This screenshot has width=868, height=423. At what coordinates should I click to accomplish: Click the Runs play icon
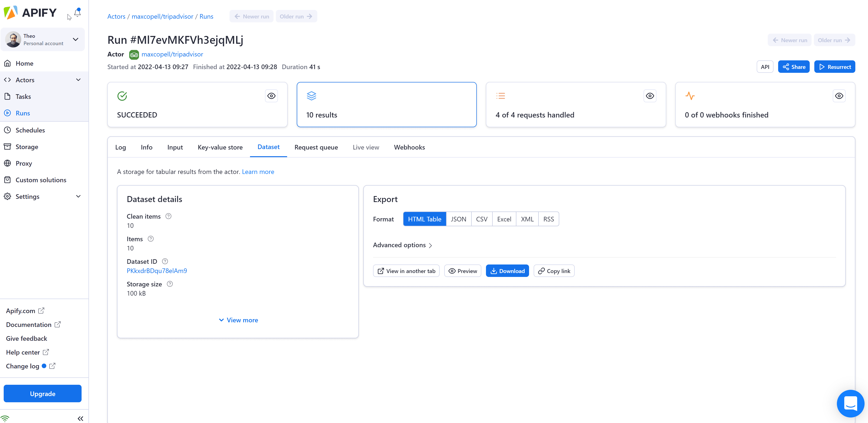7,113
